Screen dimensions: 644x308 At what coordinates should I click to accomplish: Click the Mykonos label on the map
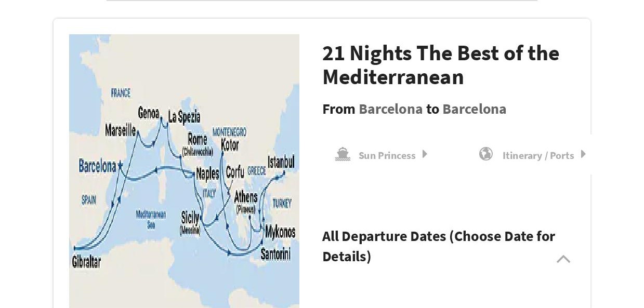tap(280, 232)
